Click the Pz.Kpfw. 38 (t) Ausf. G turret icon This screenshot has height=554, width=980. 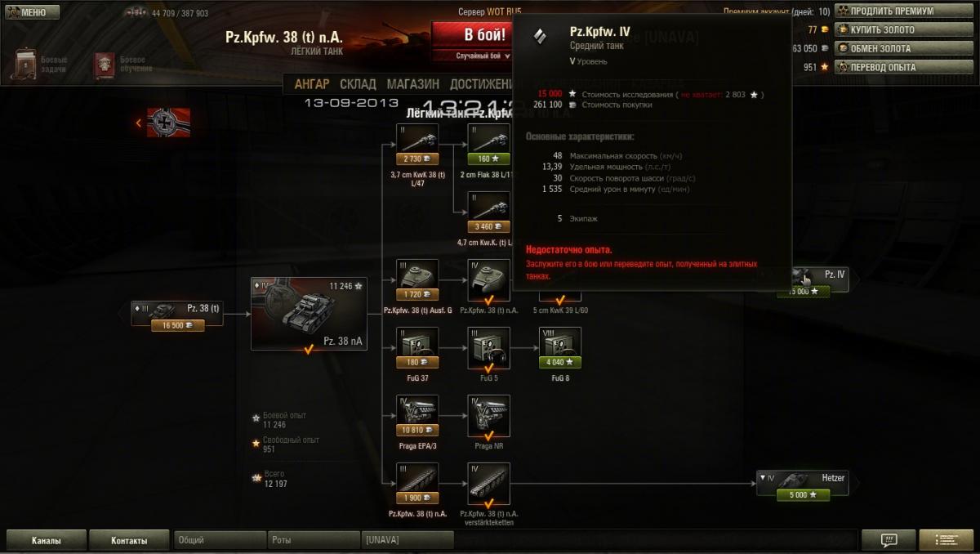[x=417, y=275]
